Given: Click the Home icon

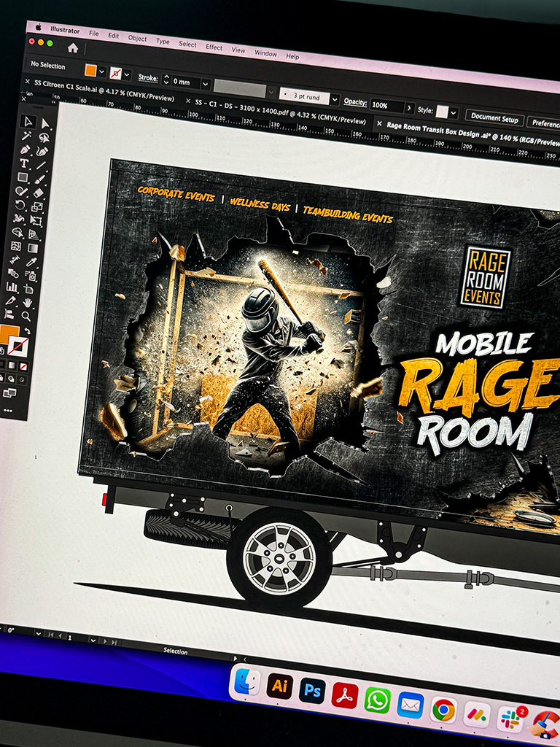Looking at the screenshot, I should tap(73, 47).
